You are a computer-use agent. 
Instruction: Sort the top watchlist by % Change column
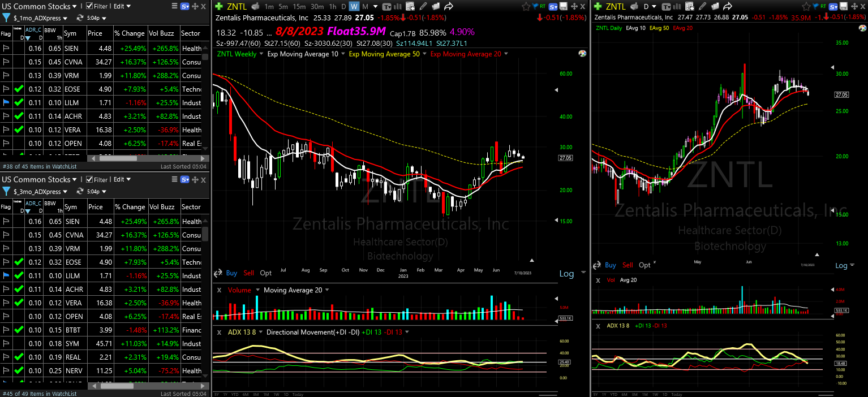[130, 33]
